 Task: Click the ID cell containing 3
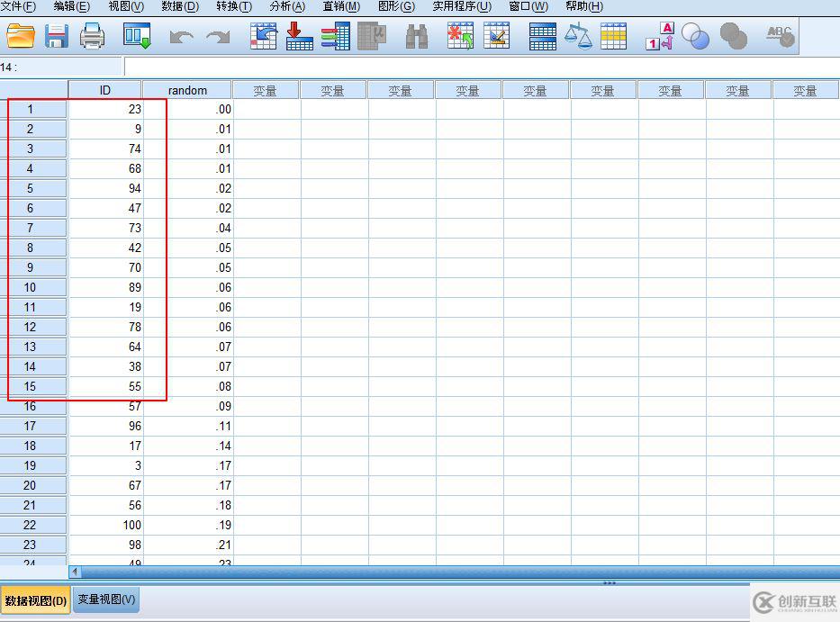pyautogui.click(x=105, y=466)
